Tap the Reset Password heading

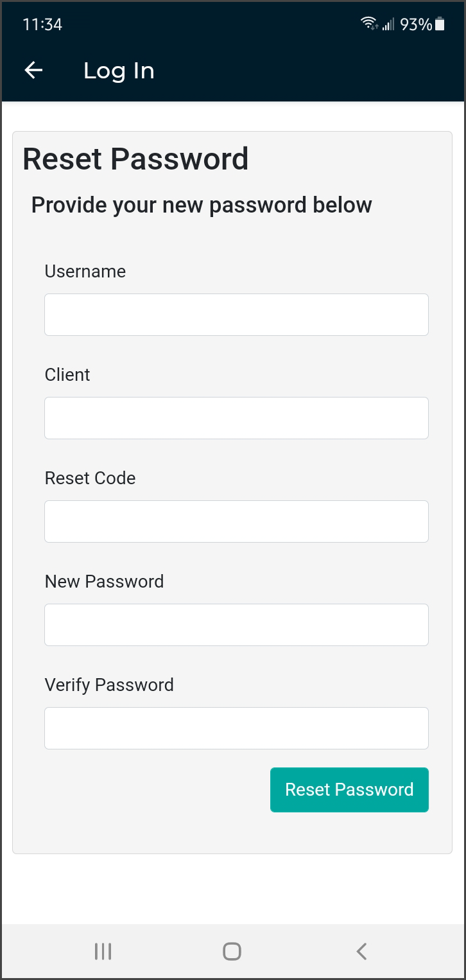[x=135, y=159]
